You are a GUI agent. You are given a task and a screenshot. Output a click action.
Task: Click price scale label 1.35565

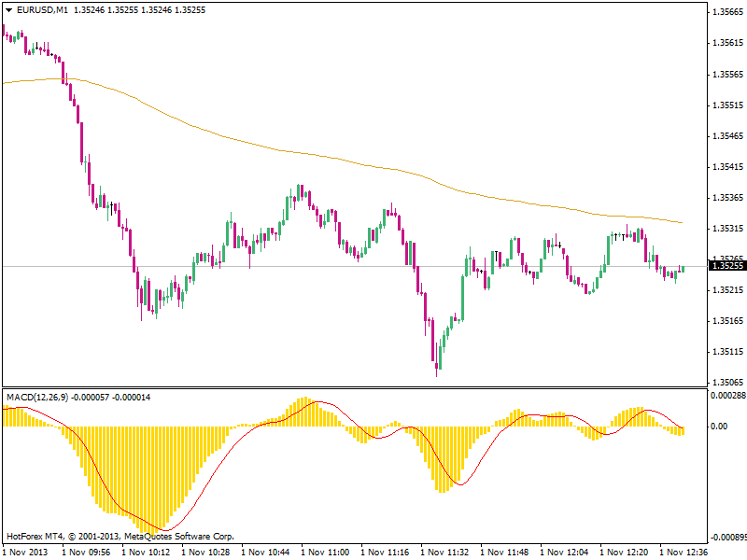point(727,75)
